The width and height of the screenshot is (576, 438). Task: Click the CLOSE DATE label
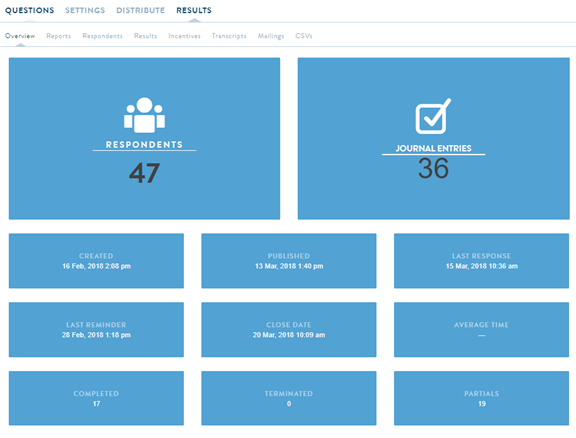289,325
